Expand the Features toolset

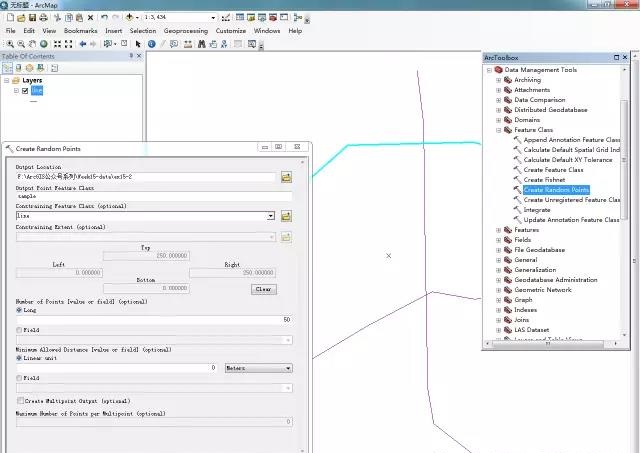[498, 230]
